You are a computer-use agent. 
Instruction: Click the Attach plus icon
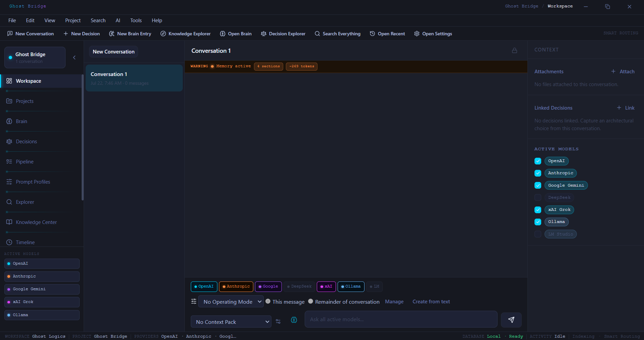point(613,71)
